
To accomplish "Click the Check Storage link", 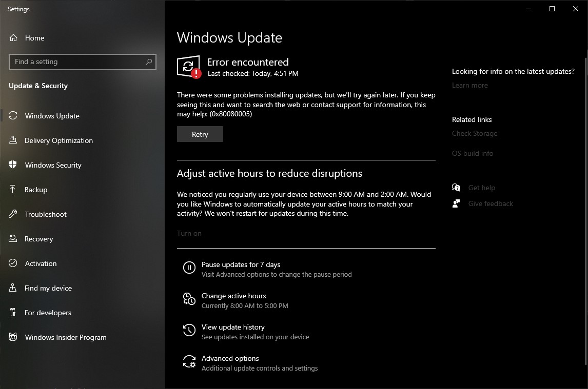I will (475, 133).
